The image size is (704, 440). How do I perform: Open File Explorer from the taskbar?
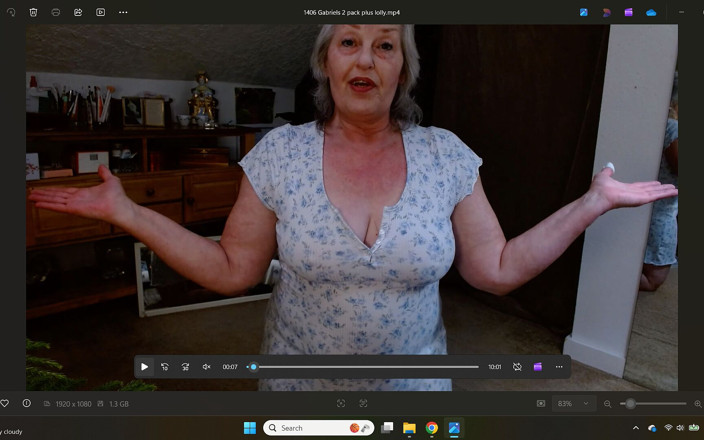pyautogui.click(x=409, y=428)
